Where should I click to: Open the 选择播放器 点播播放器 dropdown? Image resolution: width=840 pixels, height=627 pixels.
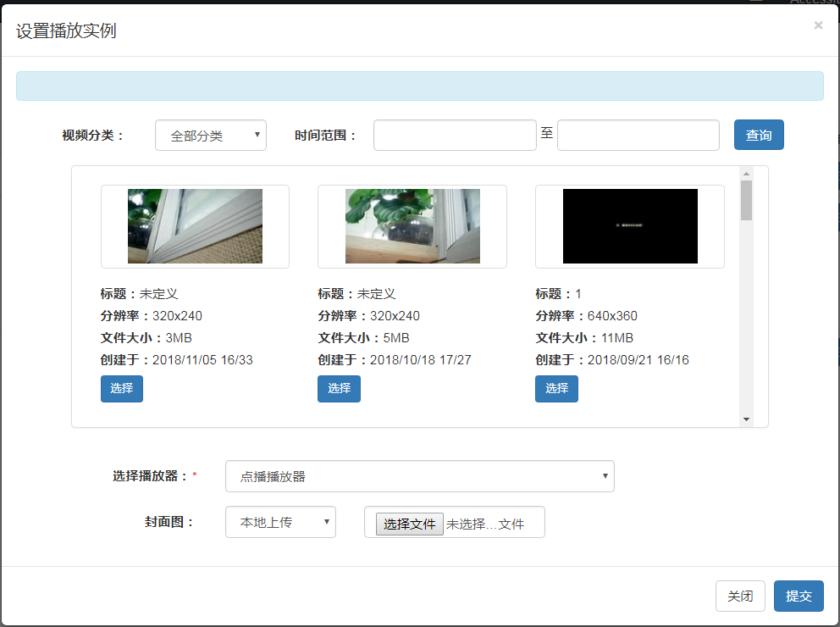pyautogui.click(x=419, y=476)
